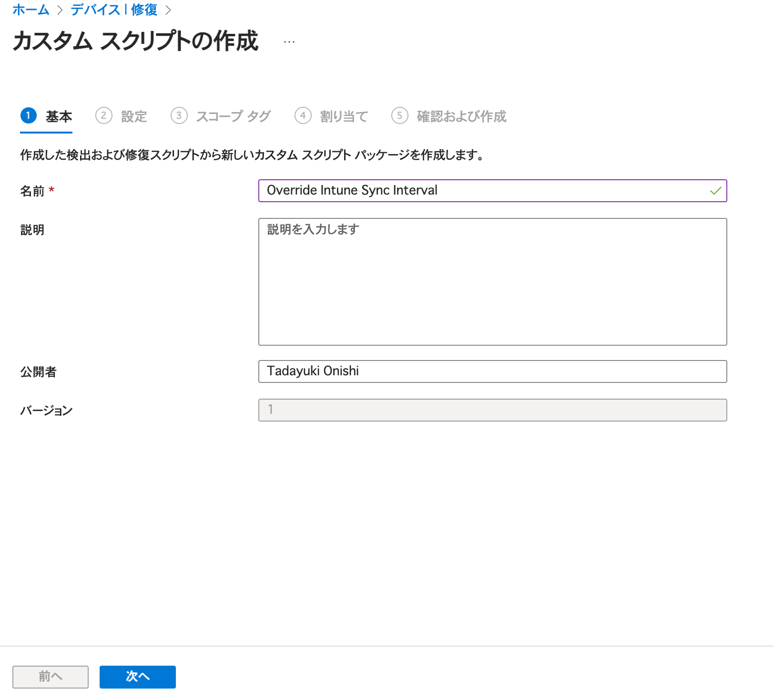The image size is (774, 700).
Task: Open the more options ellipsis menu
Action: point(289,42)
